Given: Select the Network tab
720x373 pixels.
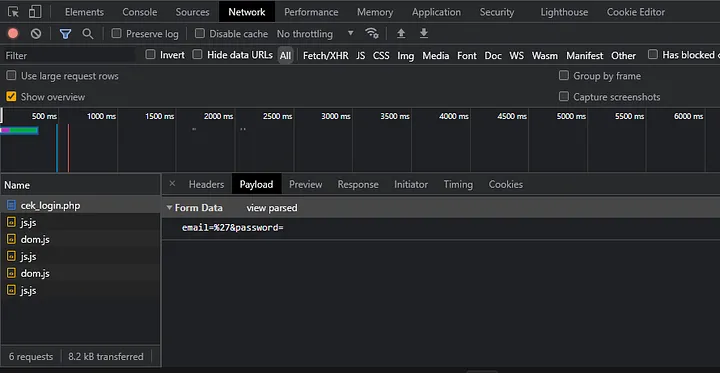Looking at the screenshot, I should point(247,12).
